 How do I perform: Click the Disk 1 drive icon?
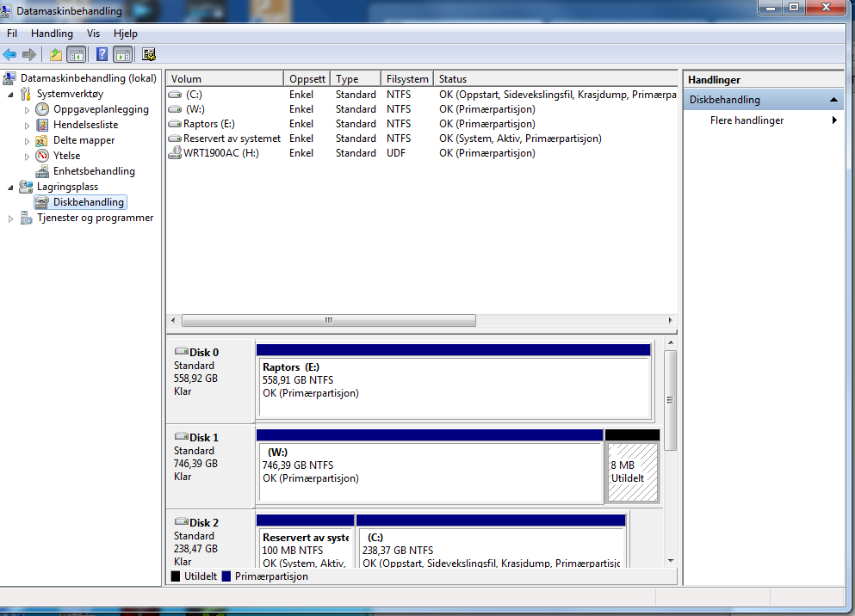click(182, 436)
